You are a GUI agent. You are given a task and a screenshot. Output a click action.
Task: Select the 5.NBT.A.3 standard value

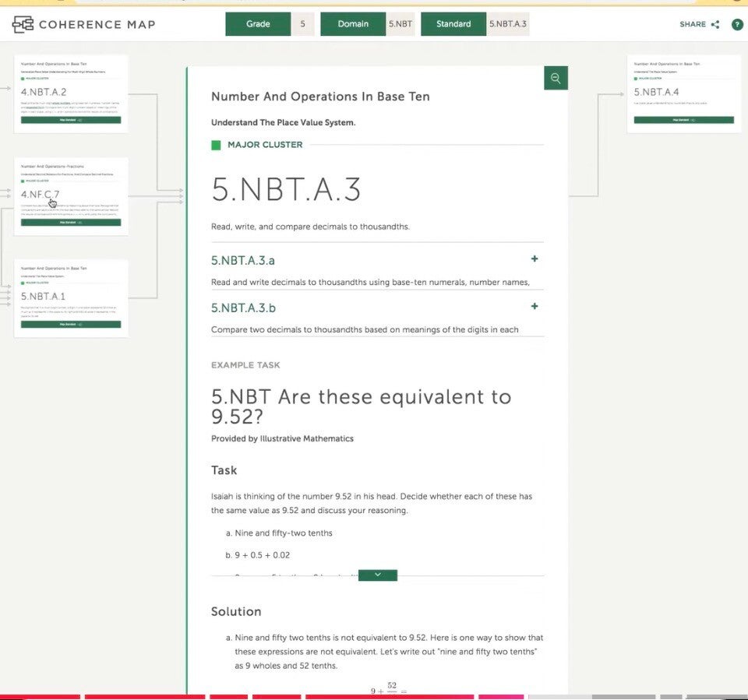tap(507, 24)
